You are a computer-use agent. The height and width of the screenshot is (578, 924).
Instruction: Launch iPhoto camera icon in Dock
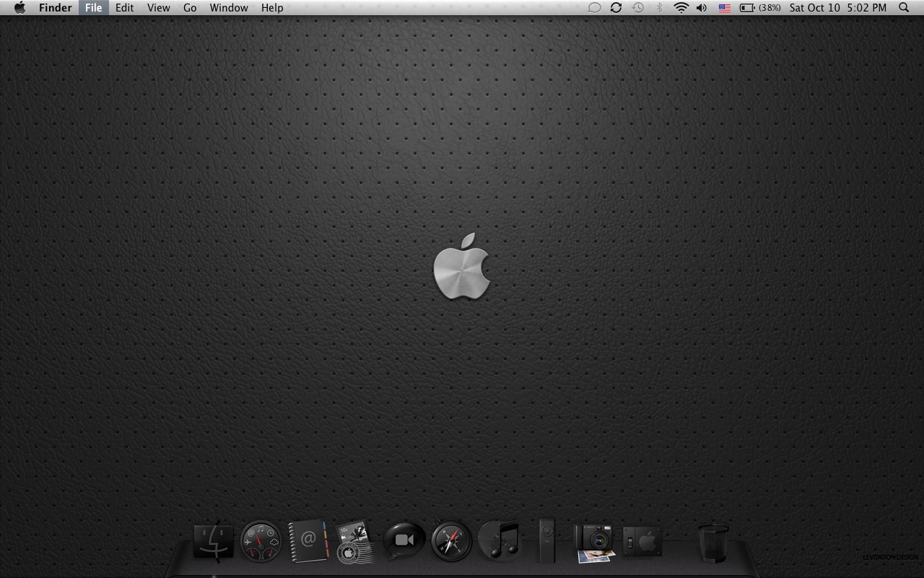(x=594, y=543)
